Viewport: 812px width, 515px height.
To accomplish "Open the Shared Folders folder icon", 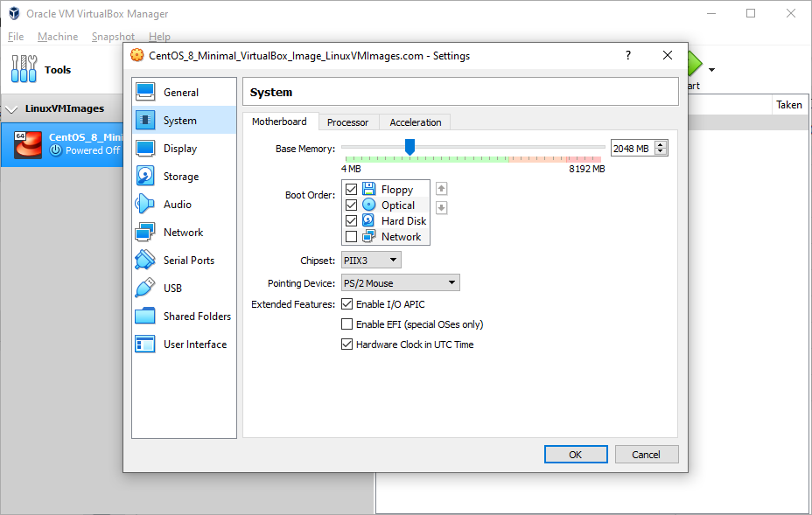I will (x=145, y=316).
